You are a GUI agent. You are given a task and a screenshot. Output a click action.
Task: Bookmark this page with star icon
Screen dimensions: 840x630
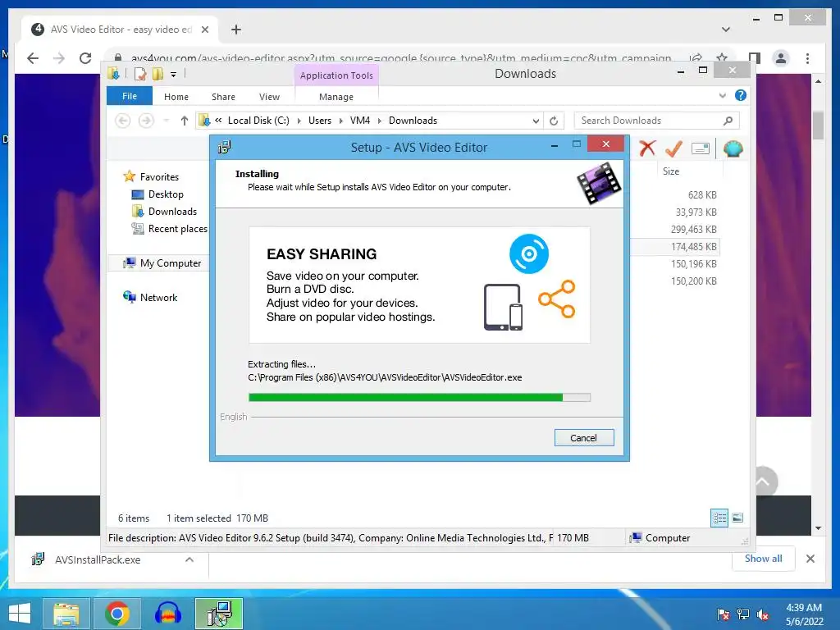[x=722, y=57]
